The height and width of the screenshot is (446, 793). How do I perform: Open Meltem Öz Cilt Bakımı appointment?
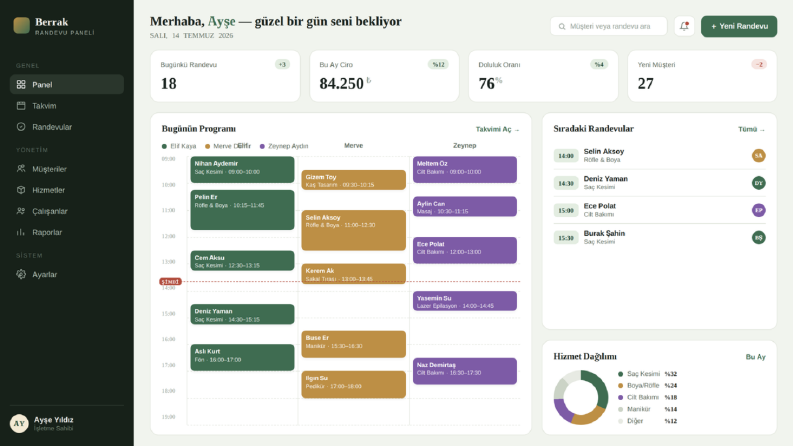point(465,169)
